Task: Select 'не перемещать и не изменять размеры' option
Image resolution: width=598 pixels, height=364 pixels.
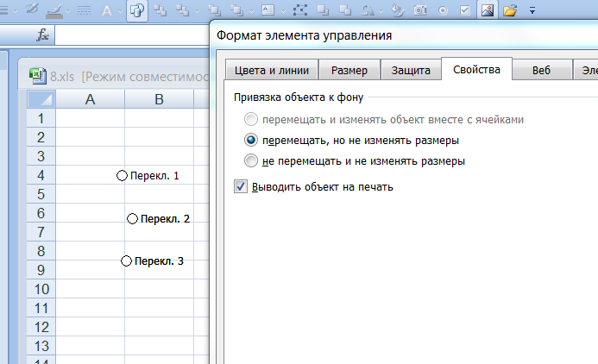Action: [x=251, y=160]
